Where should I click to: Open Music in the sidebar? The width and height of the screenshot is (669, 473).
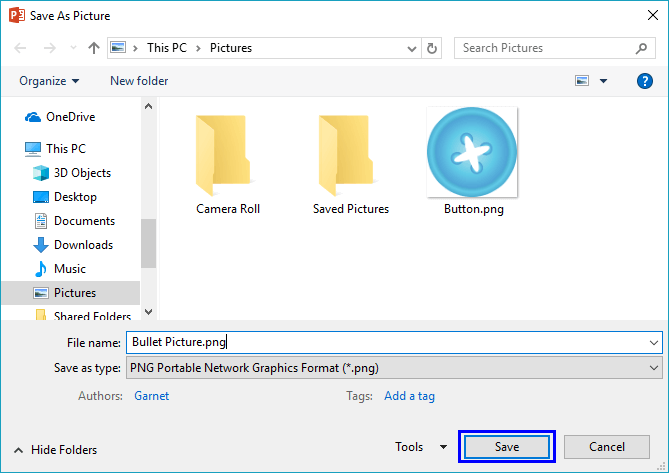tap(59, 269)
